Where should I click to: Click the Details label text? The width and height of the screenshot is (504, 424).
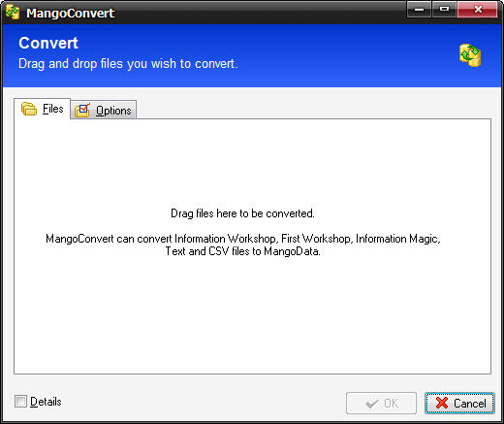tap(46, 402)
